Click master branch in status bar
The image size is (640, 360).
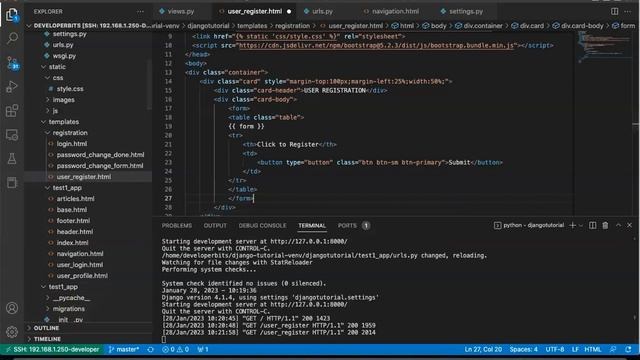pyautogui.click(x=124, y=350)
